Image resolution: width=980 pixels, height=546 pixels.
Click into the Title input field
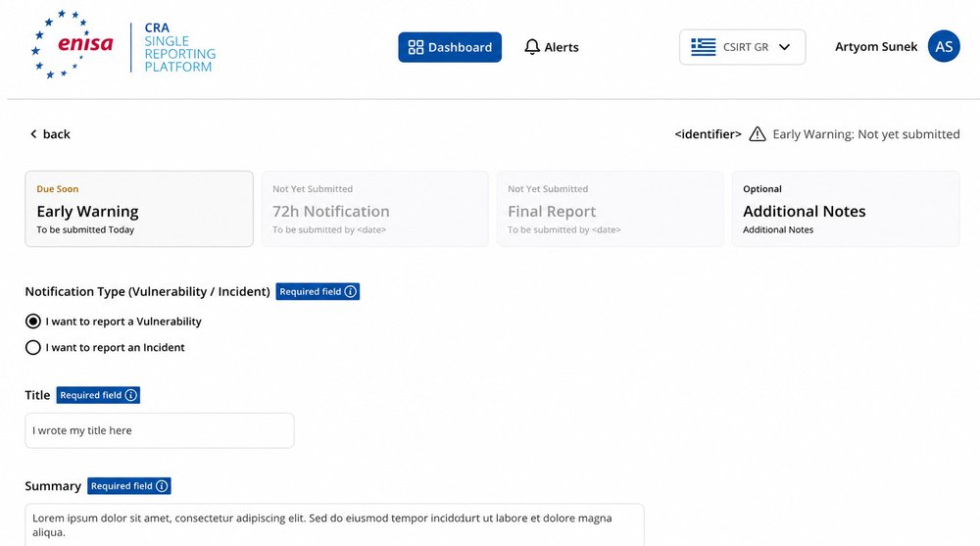[x=160, y=430]
